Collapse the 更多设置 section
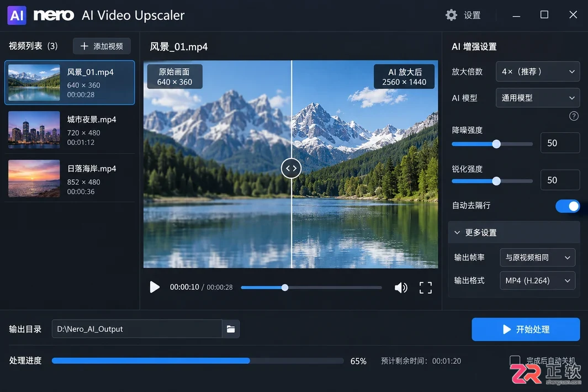This screenshot has height=392, width=588. (x=514, y=232)
